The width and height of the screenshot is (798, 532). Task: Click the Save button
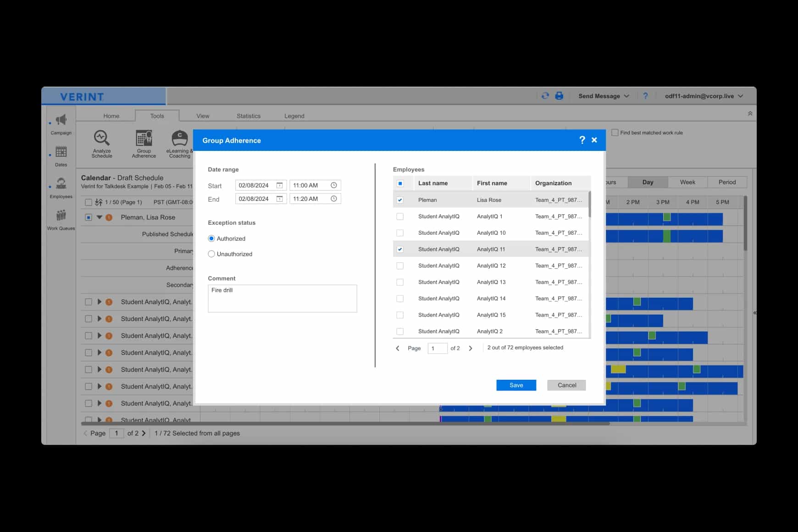point(516,385)
